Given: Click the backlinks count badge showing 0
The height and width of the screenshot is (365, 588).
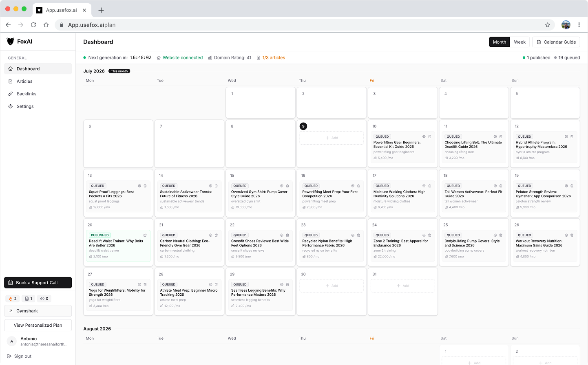Looking at the screenshot, I should coord(44,299).
